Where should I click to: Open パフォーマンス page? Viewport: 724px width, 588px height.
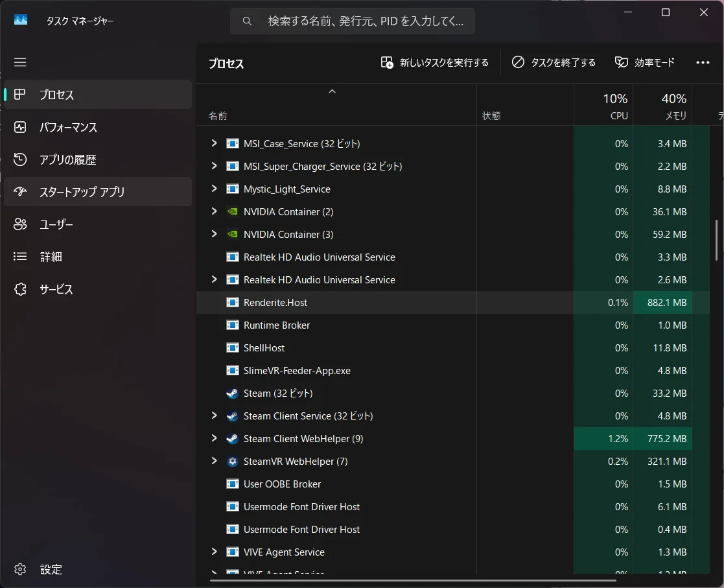tap(98, 127)
